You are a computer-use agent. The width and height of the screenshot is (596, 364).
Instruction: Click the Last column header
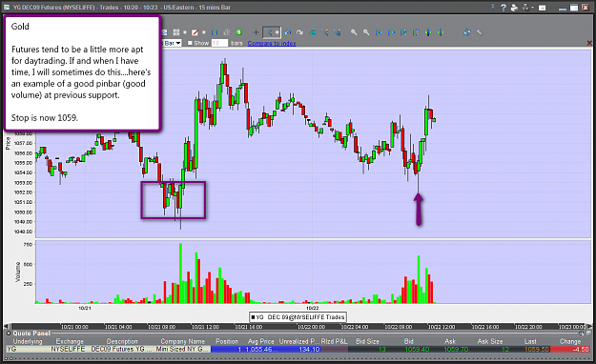[x=530, y=341]
